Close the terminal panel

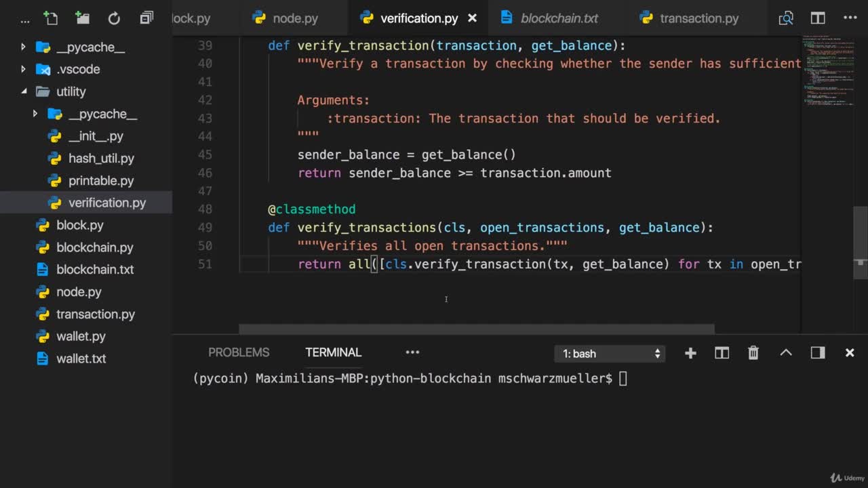(x=850, y=352)
